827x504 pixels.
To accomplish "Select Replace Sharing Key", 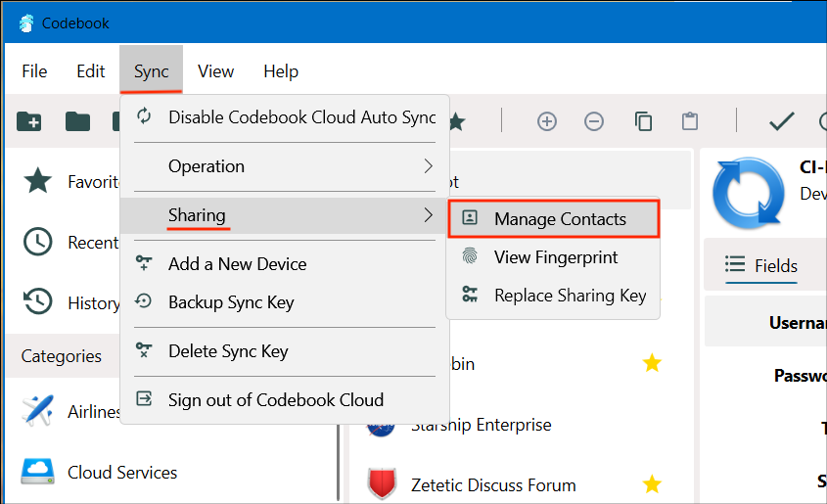I will tap(553, 296).
